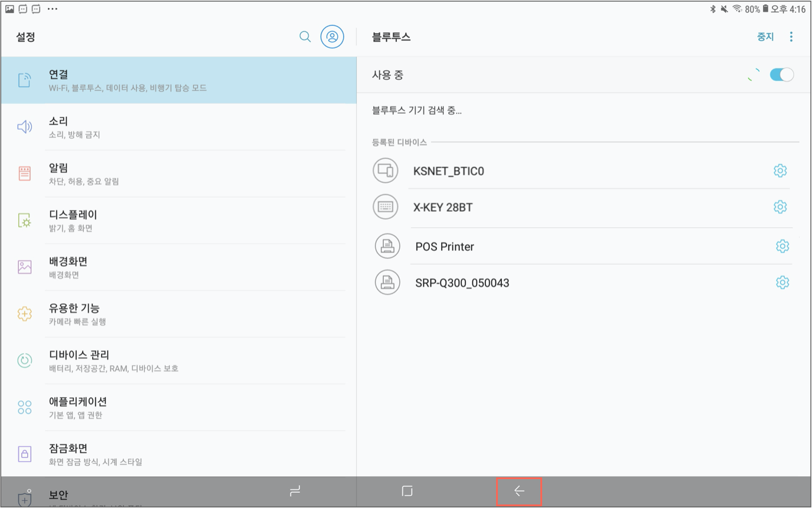Open the 연결 settings category
The height and width of the screenshot is (508, 812).
click(179, 80)
